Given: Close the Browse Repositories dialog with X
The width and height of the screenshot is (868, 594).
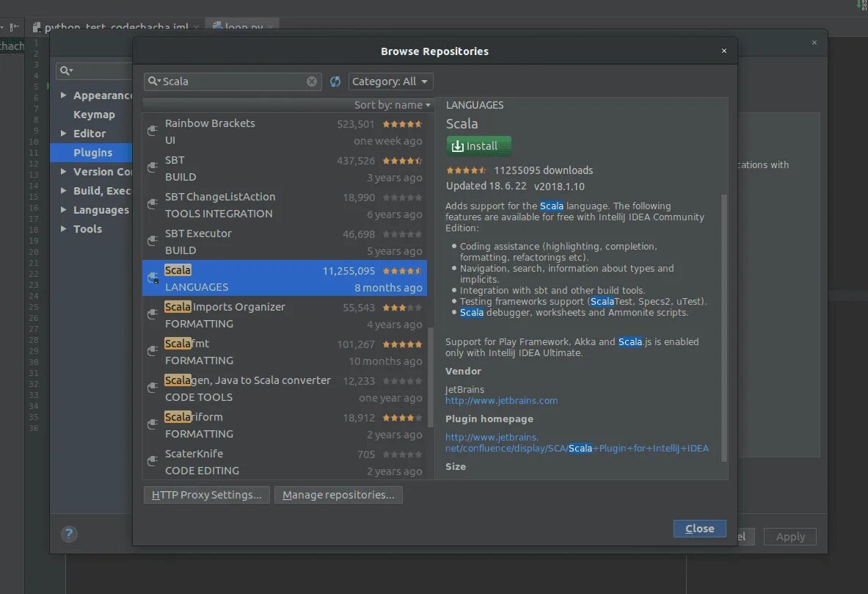Looking at the screenshot, I should point(724,51).
